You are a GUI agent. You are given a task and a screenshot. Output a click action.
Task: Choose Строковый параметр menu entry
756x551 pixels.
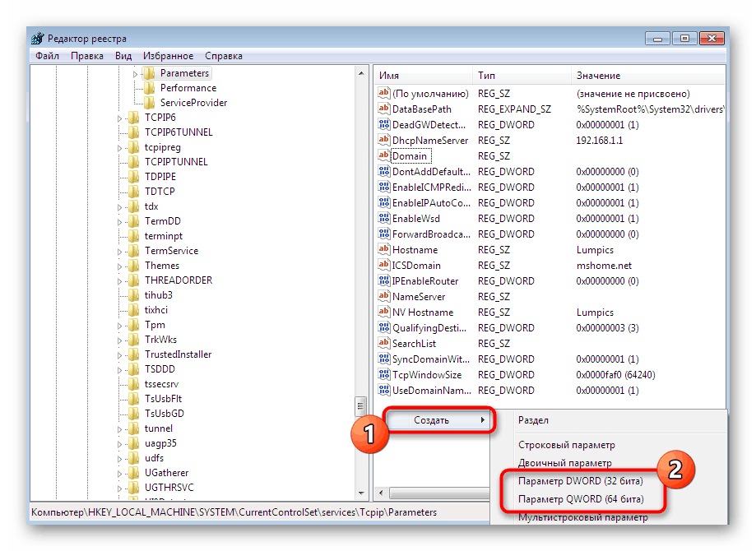pyautogui.click(x=567, y=444)
